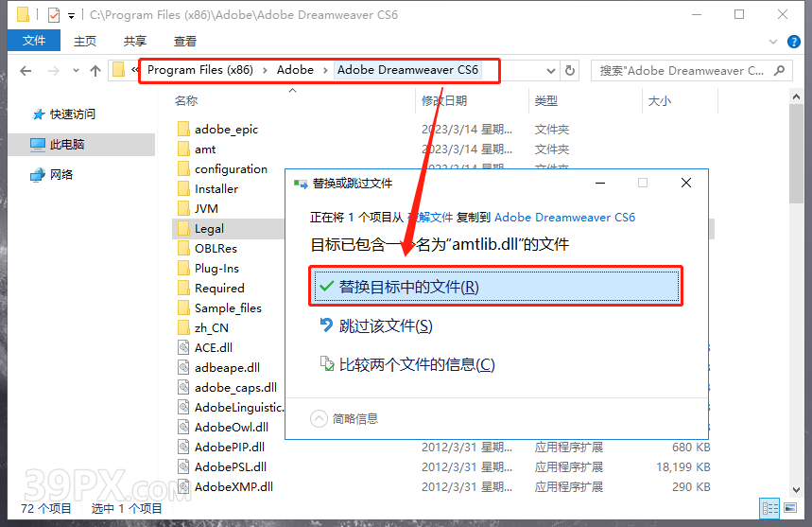Switch to the 共享 ribbon tab
Viewport: 812px width, 527px height.
[134, 41]
